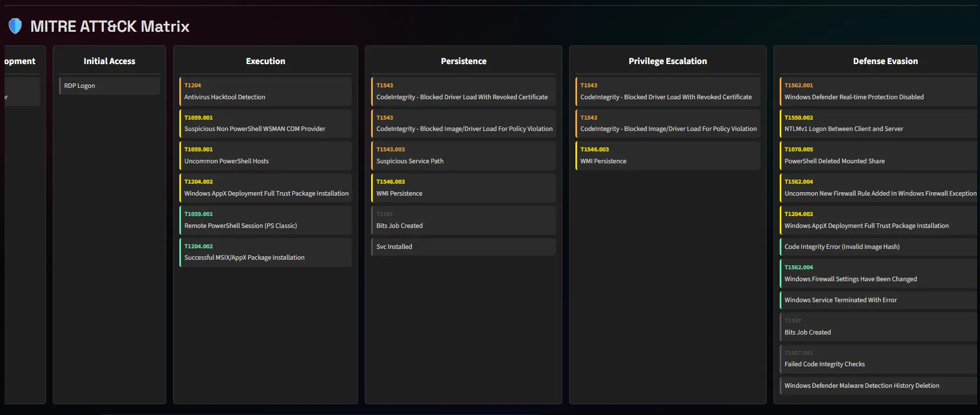Click the blue shield icon beside the title
Screen dimensions: 980x415
(15, 26)
